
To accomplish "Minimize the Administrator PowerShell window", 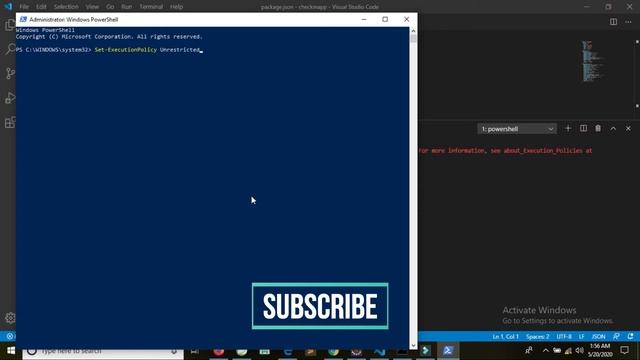I will click(364, 19).
